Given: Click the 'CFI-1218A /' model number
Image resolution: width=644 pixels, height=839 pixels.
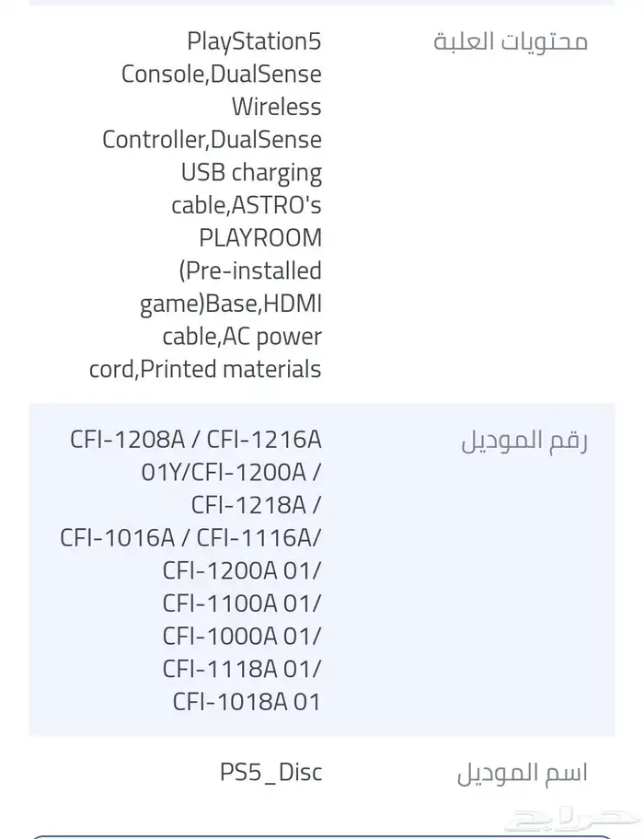Looking at the screenshot, I should (x=257, y=505).
